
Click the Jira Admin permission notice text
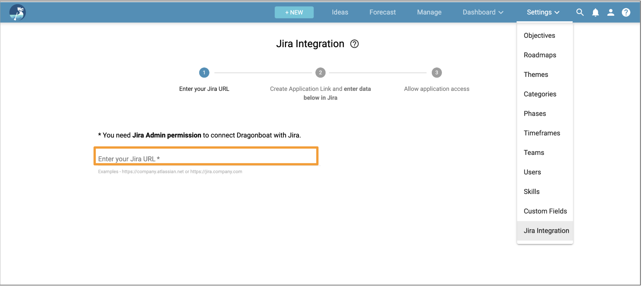click(x=200, y=136)
